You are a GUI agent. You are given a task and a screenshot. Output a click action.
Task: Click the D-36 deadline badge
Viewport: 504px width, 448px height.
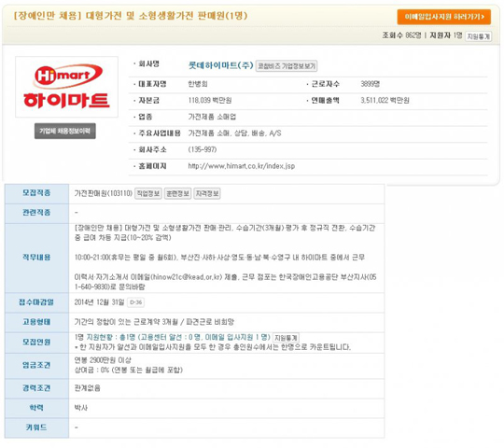pos(135,302)
